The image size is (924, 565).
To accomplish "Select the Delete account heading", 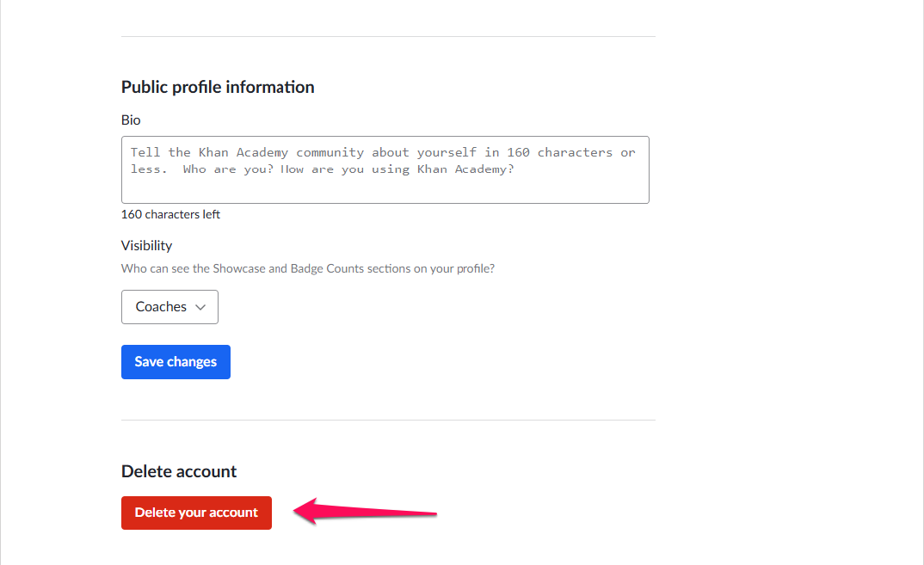I will 179,471.
